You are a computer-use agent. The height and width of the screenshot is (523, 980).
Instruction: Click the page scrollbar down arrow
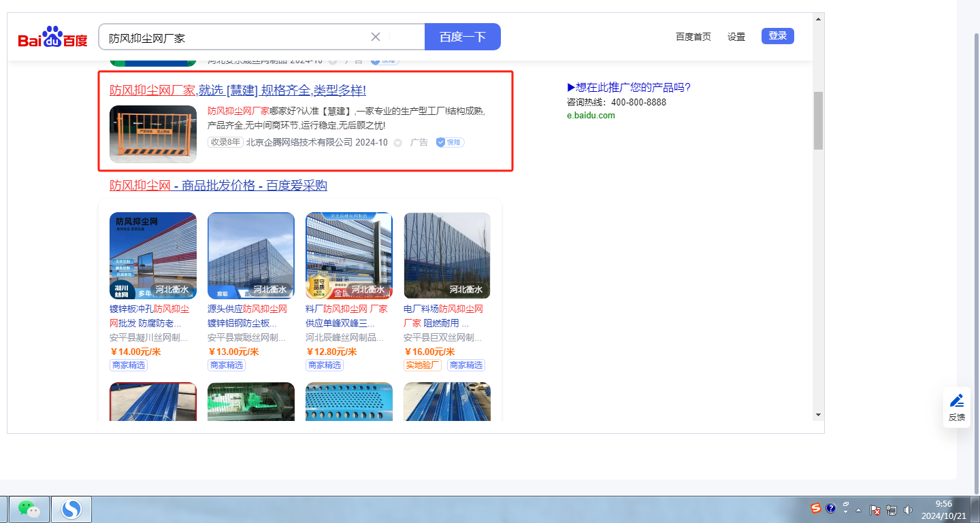tap(818, 415)
